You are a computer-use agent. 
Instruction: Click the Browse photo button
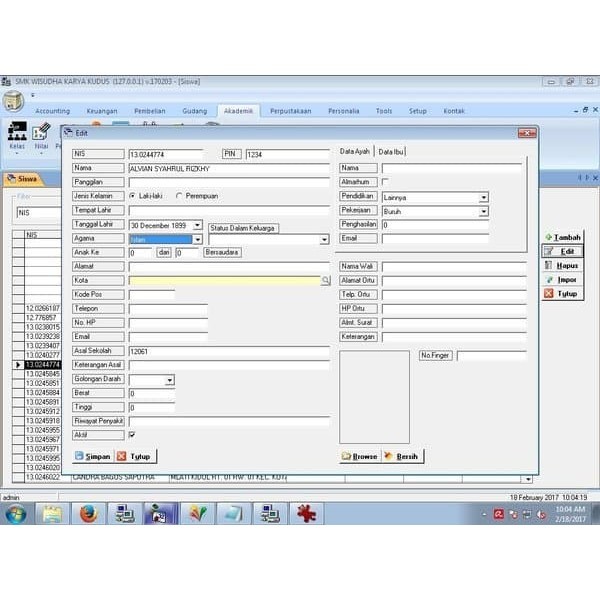[x=360, y=456]
